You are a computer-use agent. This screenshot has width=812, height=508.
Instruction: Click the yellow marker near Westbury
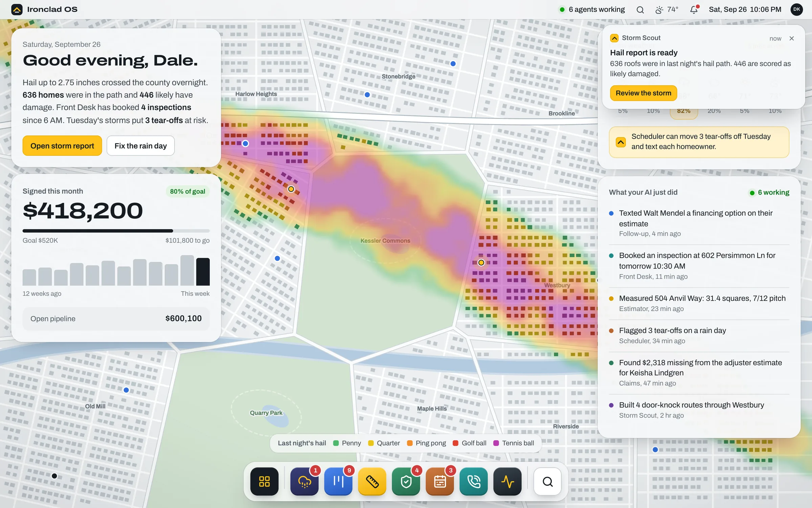[481, 262]
